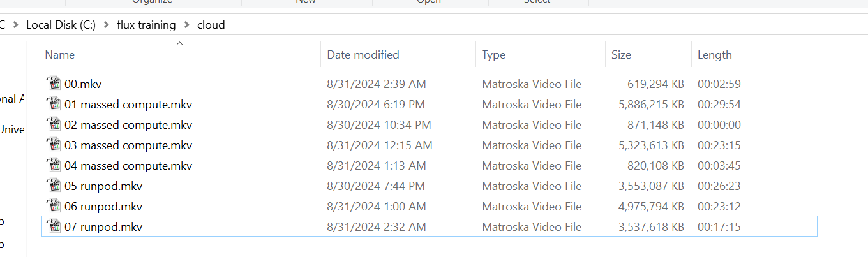Click the 00.mkv file icon
The image size is (868, 257).
(54, 84)
